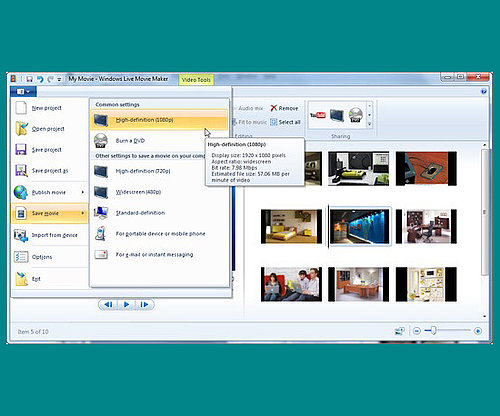Click the Fit to music button
The width and height of the screenshot is (500, 416).
tap(250, 122)
